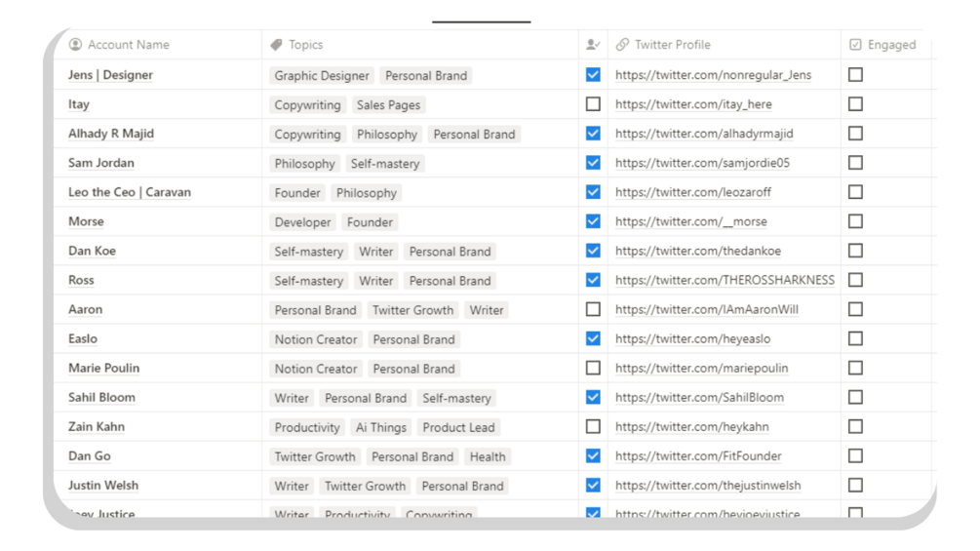Open the IAmAaronWill Twitter link
Viewport: 980px width, 551px height.
pos(706,310)
